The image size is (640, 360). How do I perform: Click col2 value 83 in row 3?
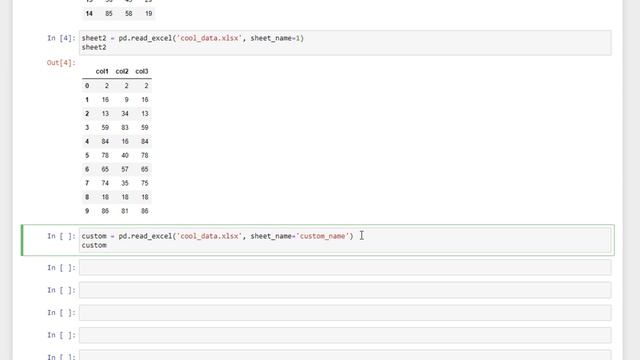pos(125,127)
